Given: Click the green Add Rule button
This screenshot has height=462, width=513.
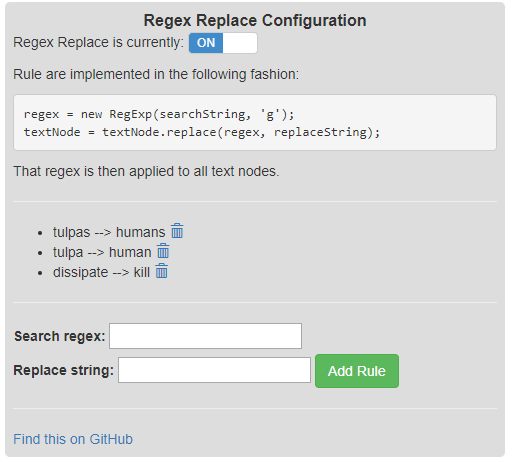Looking at the screenshot, I should click(x=357, y=371).
